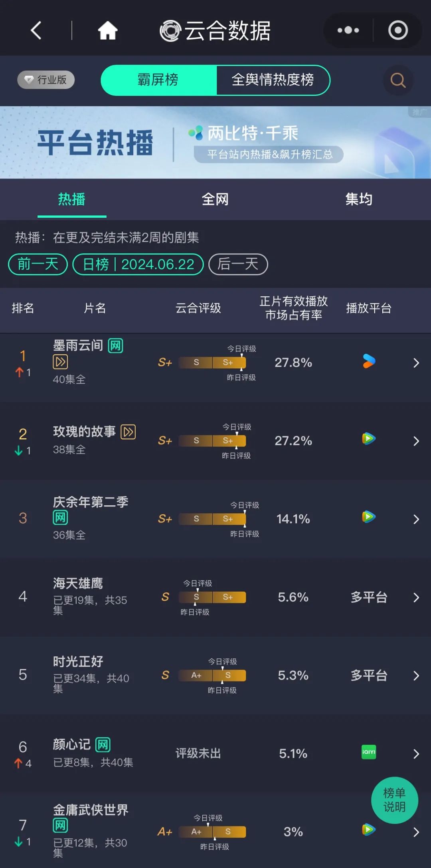This screenshot has height=868, width=431.
Task: Click the rating bar of 庆余年第二季
Action: click(x=212, y=519)
